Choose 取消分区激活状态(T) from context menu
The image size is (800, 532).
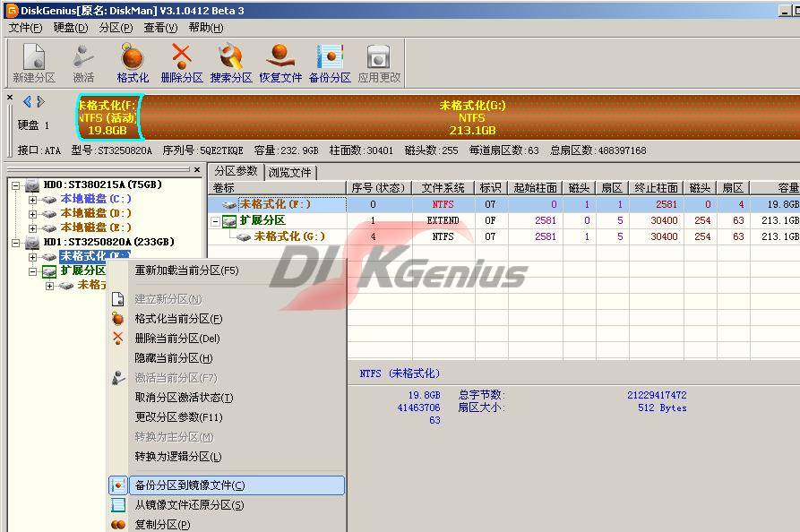[227, 398]
